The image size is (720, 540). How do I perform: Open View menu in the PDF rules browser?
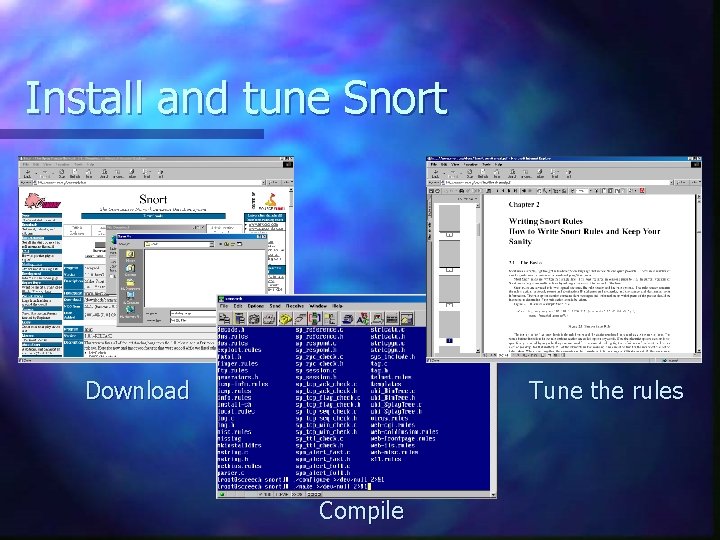point(455,164)
